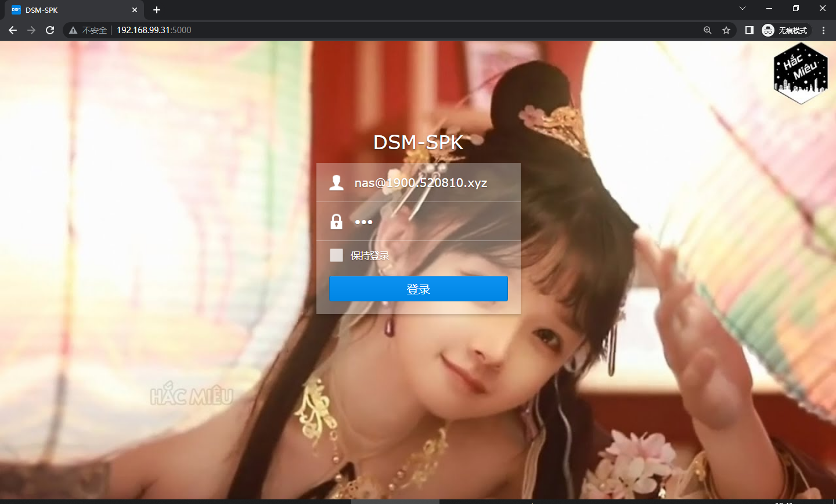Click the forward navigation arrow

31,30
